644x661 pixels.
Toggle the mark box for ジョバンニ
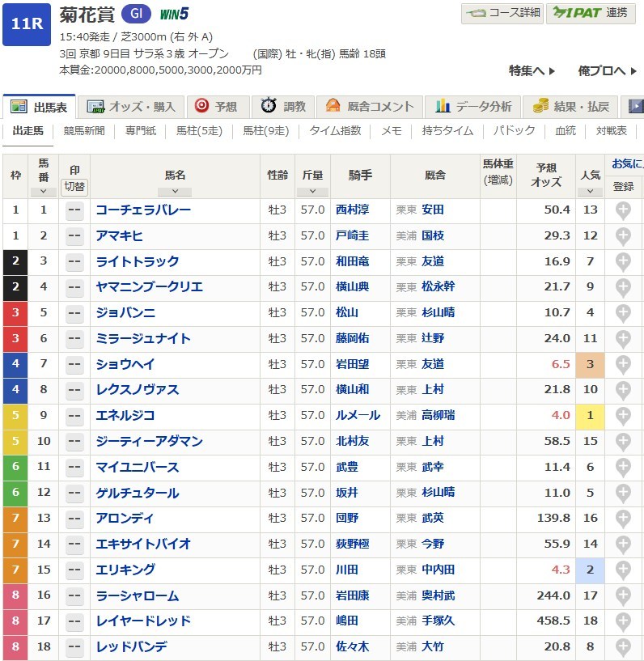click(74, 313)
